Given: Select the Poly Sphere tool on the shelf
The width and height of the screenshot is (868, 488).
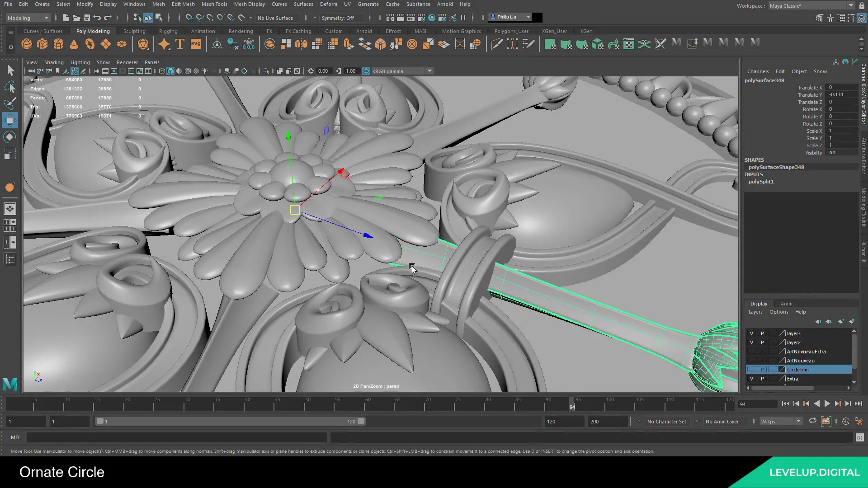Looking at the screenshot, I should pos(26,44).
